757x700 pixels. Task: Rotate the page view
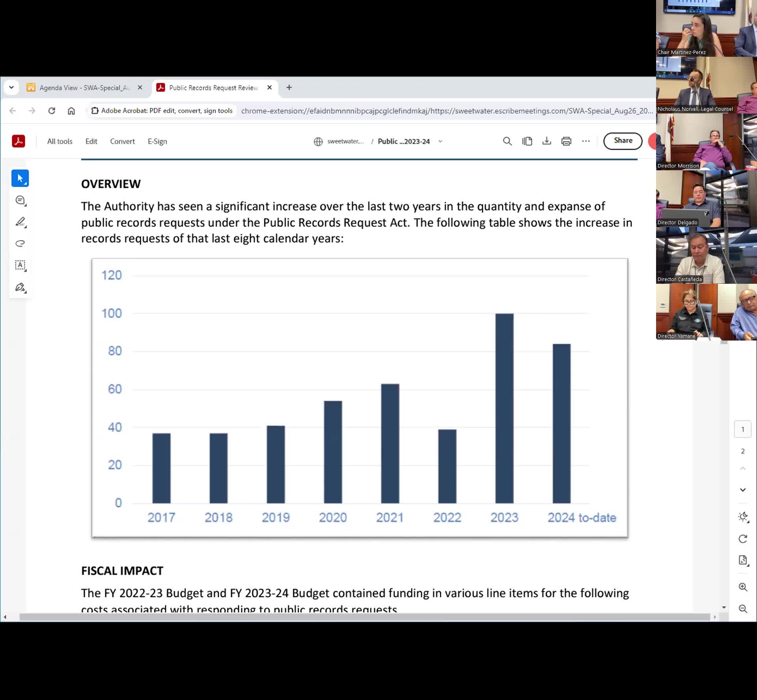pyautogui.click(x=743, y=539)
